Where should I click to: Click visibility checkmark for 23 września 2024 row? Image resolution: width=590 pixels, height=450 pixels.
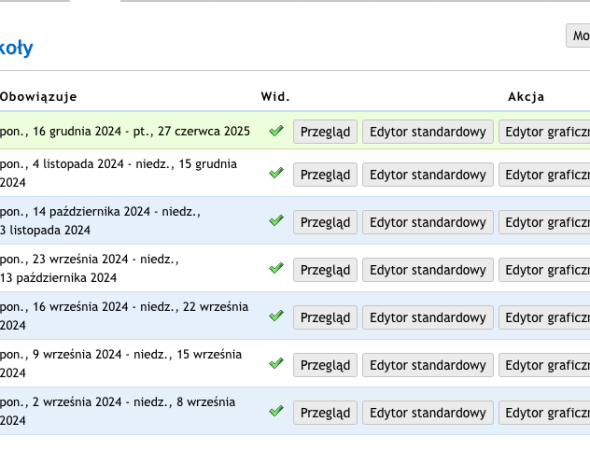coord(276,268)
